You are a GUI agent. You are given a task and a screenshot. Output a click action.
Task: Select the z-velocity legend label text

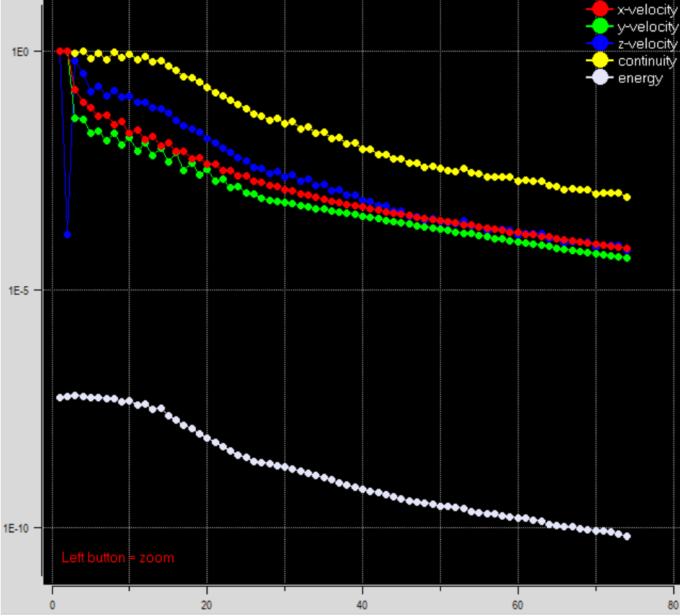coord(647,44)
